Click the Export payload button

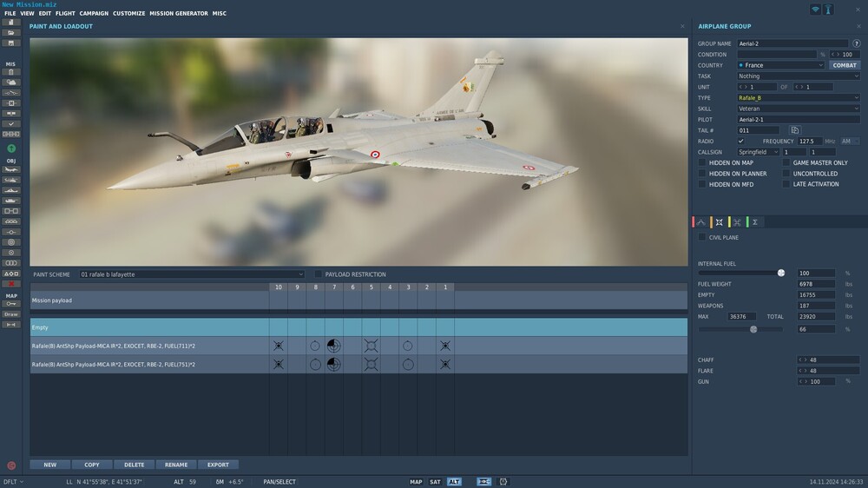point(218,465)
